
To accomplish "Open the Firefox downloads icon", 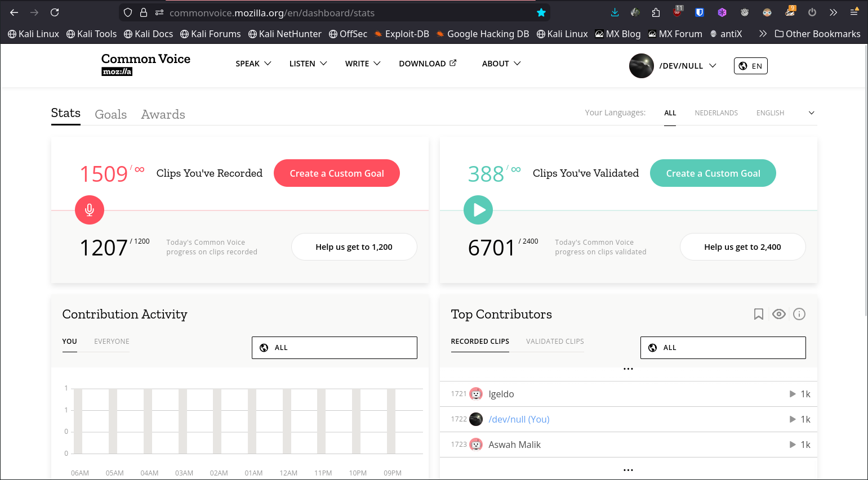I will tap(615, 12).
